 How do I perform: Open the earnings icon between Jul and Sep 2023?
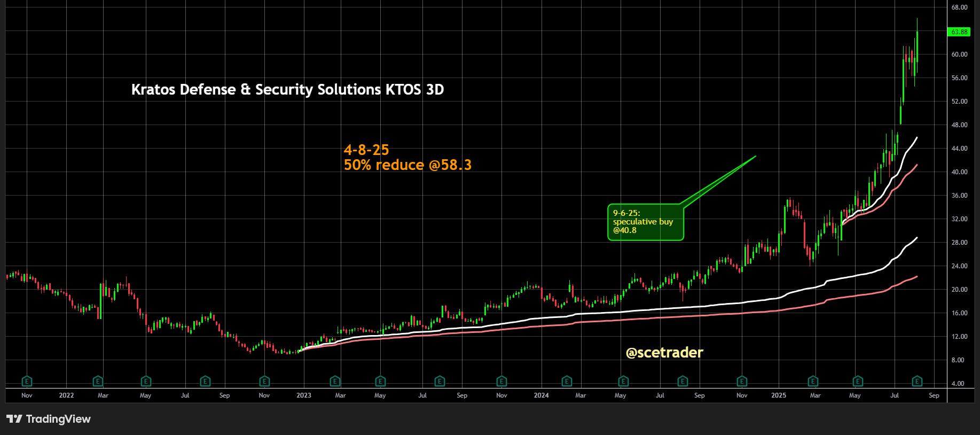[440, 381]
